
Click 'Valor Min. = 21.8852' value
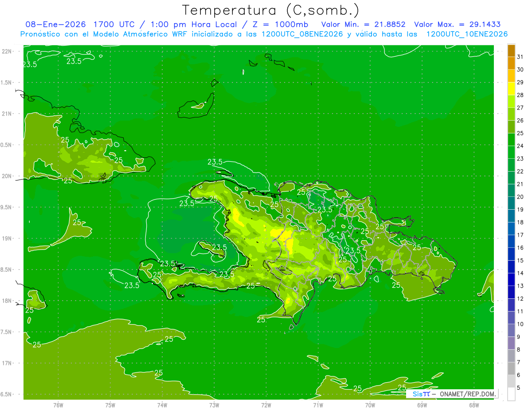(363, 24)
